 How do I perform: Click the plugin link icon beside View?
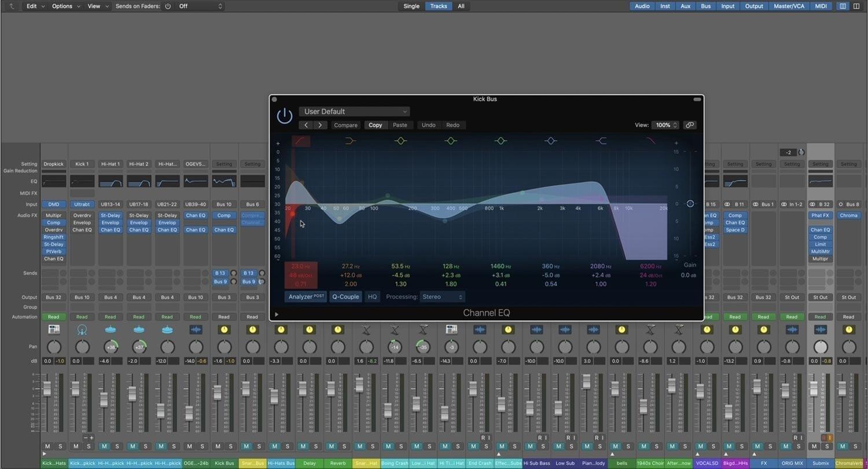tap(689, 125)
